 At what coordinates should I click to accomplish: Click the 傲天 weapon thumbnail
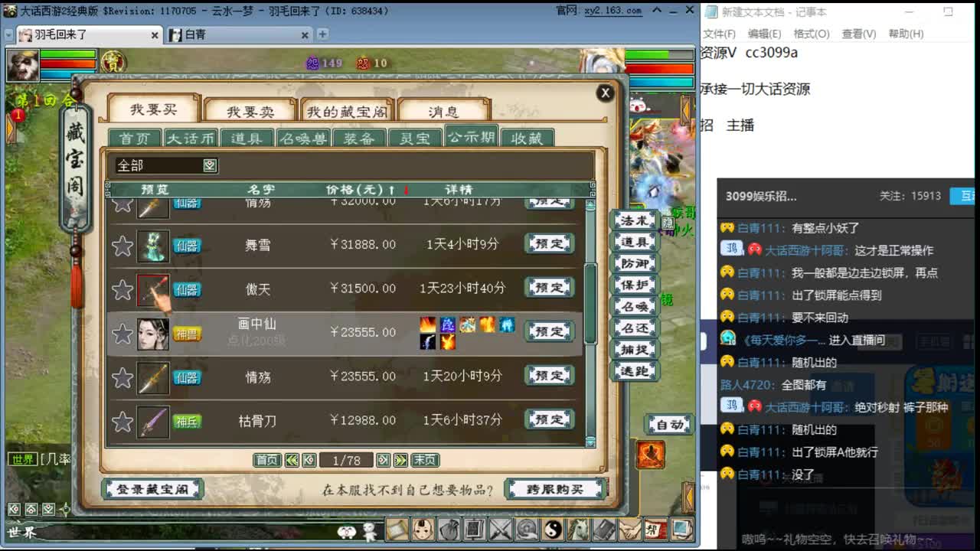pyautogui.click(x=153, y=290)
